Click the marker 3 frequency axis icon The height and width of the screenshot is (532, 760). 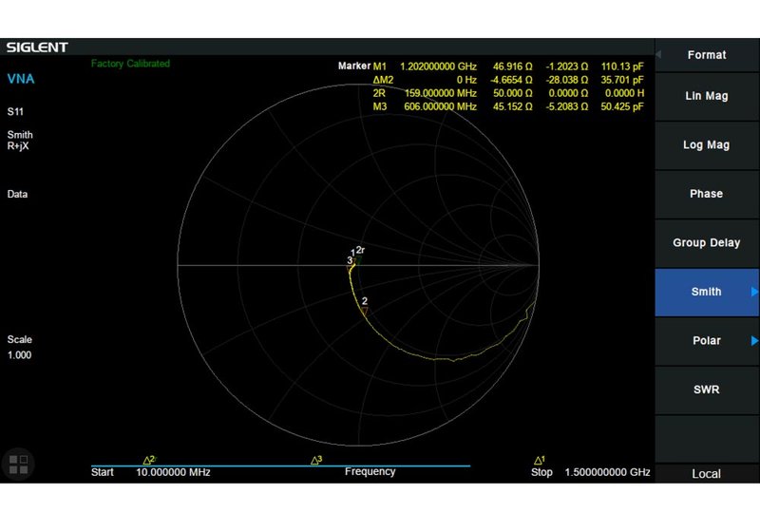coord(316,460)
